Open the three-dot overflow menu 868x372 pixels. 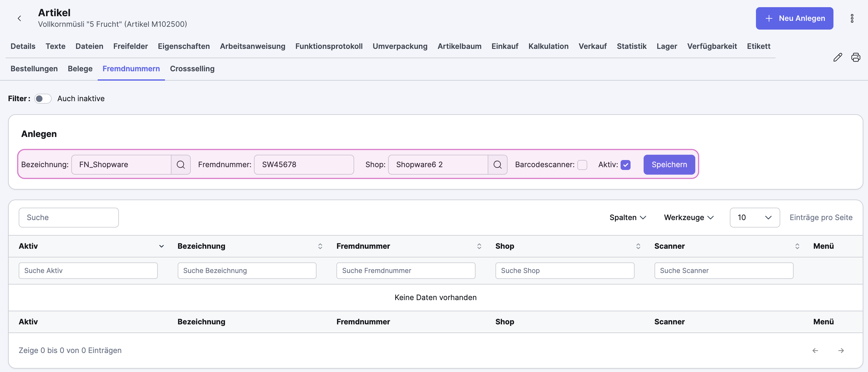(x=852, y=18)
